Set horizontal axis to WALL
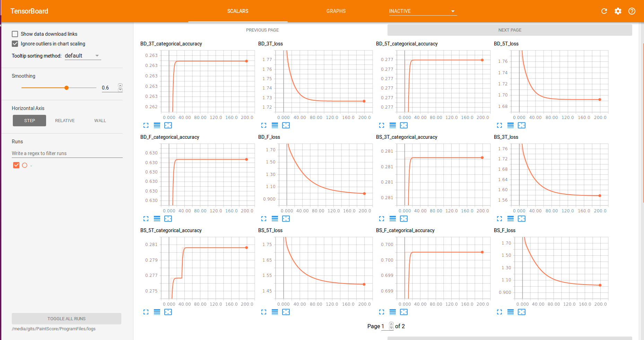The image size is (644, 340). [x=100, y=121]
